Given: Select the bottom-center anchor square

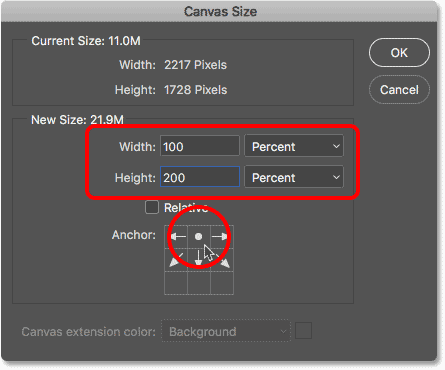Looking at the screenshot, I should click(x=199, y=283).
